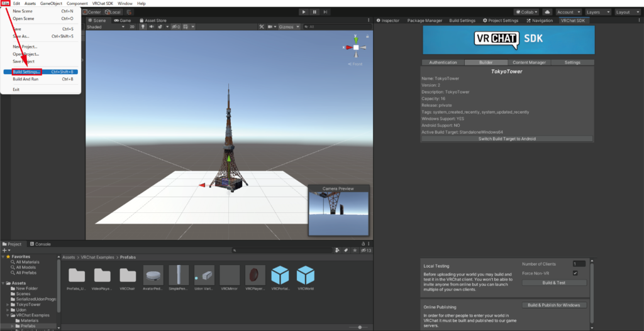Click Switch Build Target to Android button
Screen dimensions: 644x331
pos(507,139)
